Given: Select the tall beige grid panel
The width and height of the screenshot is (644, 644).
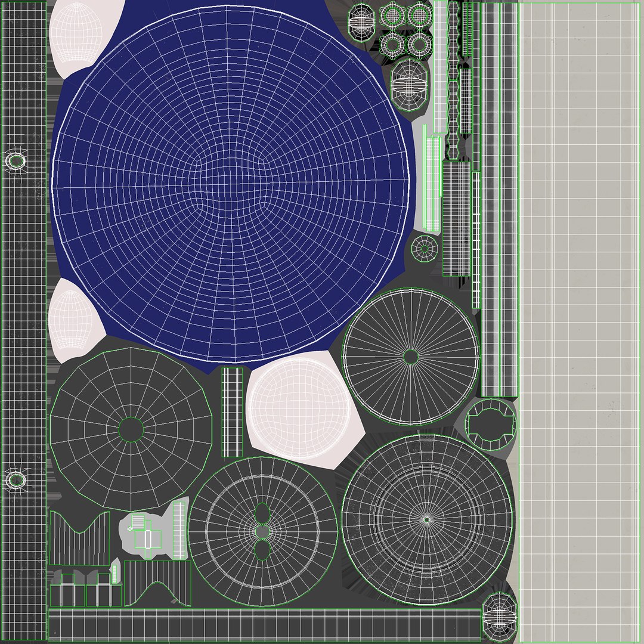Looking at the screenshot, I should pyautogui.click(x=581, y=321).
